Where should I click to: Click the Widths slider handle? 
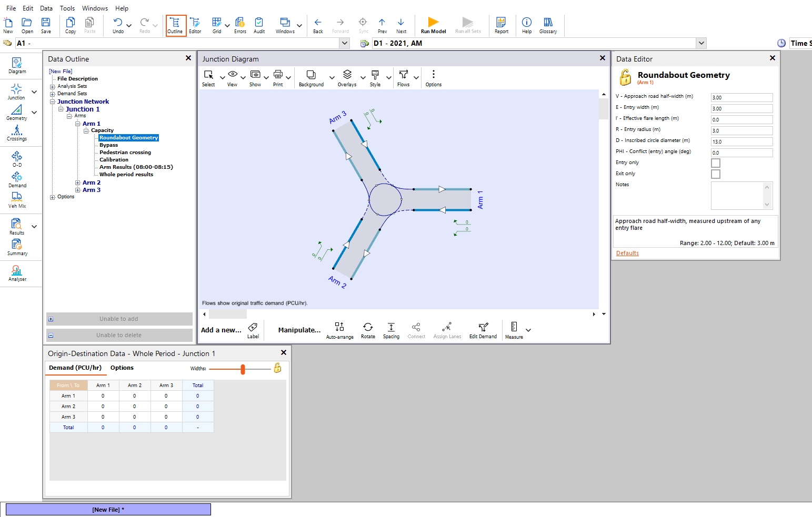coord(243,369)
